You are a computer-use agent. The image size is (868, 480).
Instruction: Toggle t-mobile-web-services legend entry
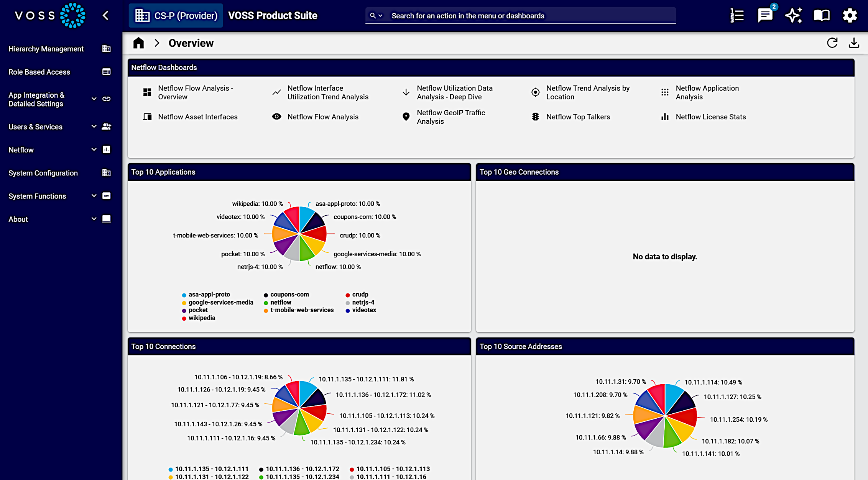[298, 310]
